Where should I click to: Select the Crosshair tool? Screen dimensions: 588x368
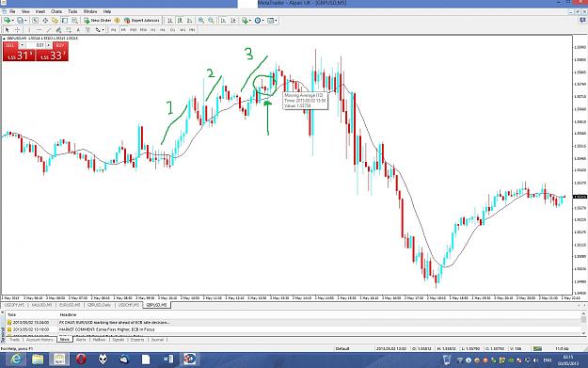[17, 29]
